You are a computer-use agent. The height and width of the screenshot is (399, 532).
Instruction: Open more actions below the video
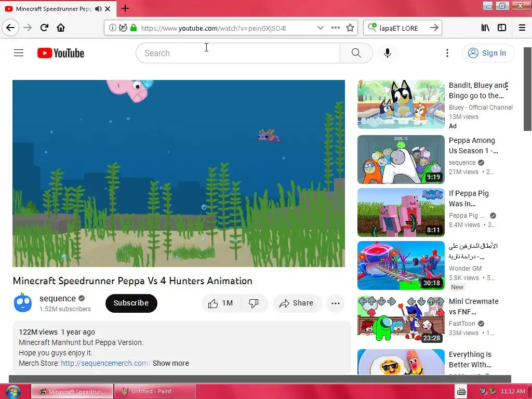coord(336,303)
